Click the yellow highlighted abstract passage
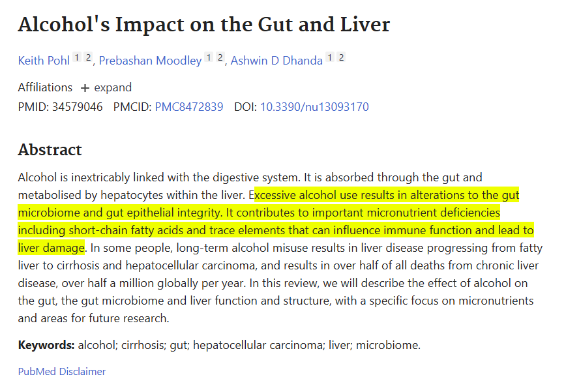 [274, 213]
